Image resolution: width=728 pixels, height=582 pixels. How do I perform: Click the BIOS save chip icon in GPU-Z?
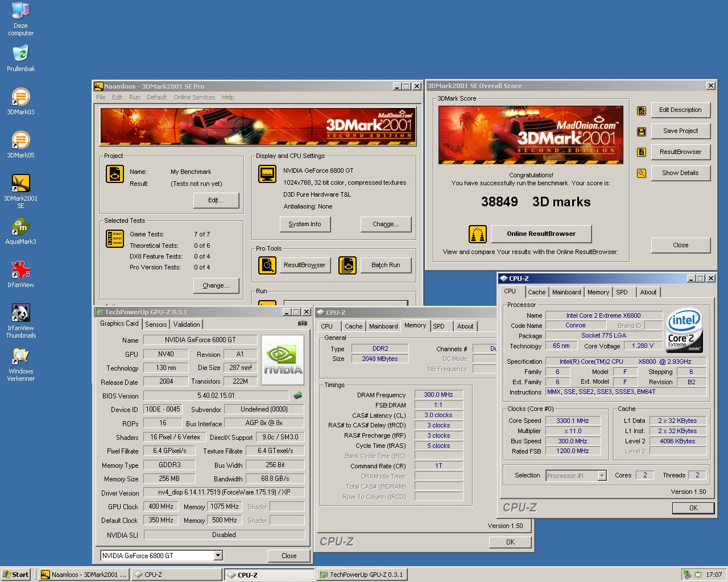pos(297,395)
